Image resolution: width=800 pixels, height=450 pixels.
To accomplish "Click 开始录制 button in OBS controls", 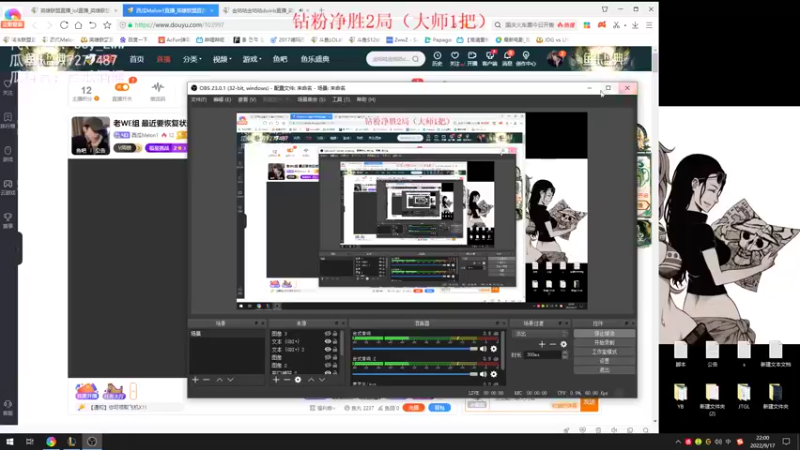I will pyautogui.click(x=605, y=343).
